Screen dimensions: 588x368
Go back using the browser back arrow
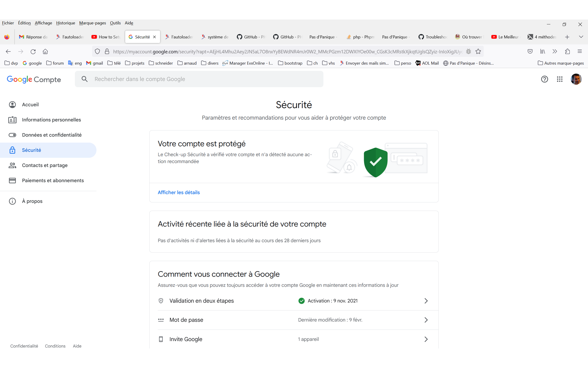pos(8,52)
